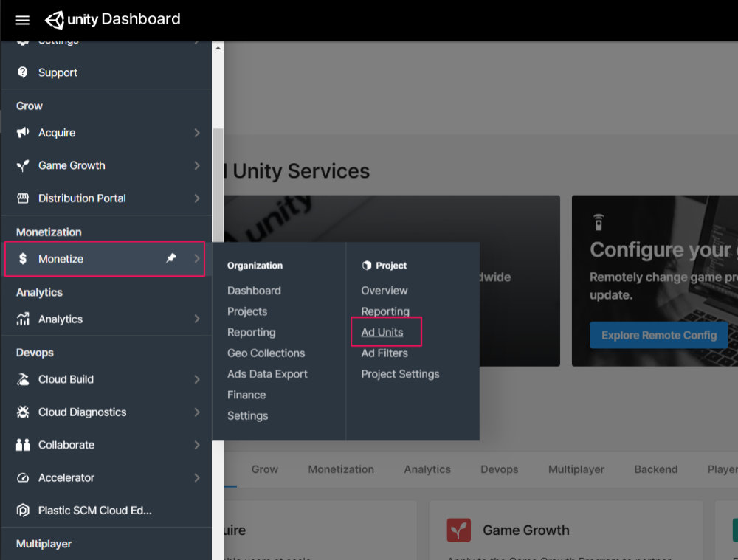Click the Support question mark icon

pyautogui.click(x=23, y=72)
